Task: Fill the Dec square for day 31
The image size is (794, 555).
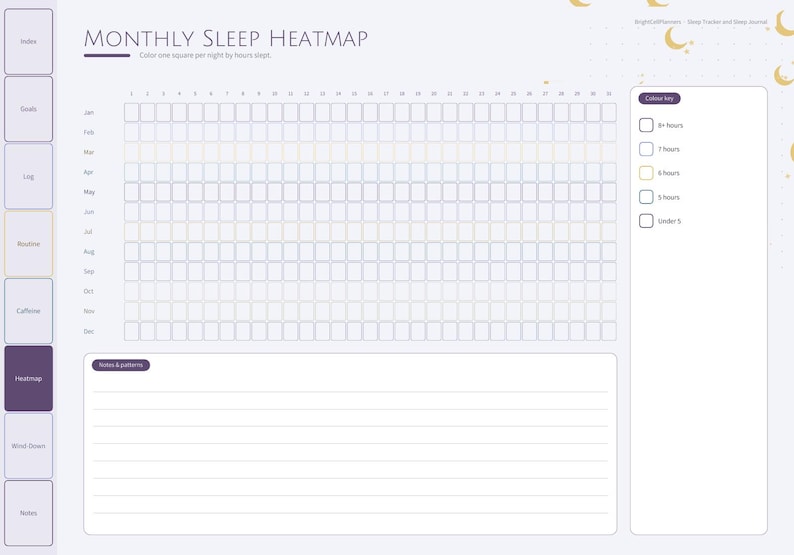Action: (x=609, y=331)
